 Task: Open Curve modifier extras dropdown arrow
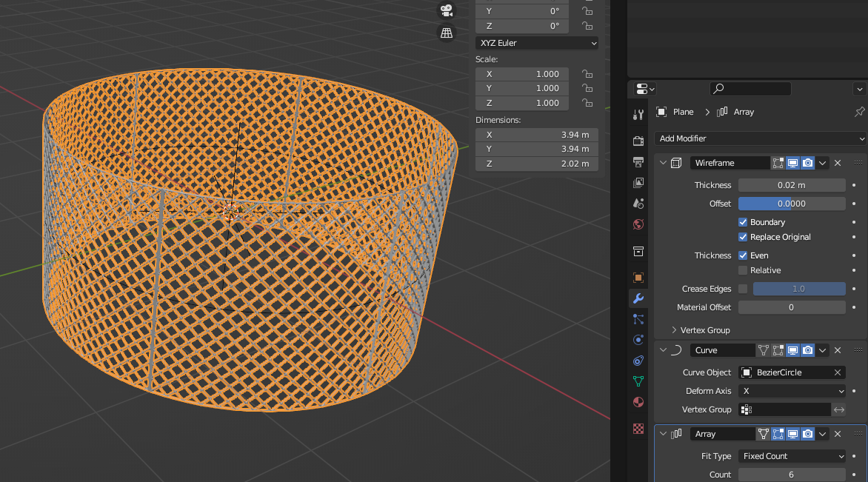(x=823, y=350)
